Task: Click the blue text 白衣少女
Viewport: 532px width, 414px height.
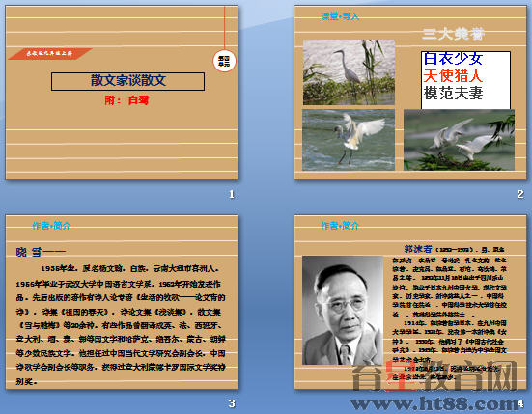Action: [x=453, y=59]
